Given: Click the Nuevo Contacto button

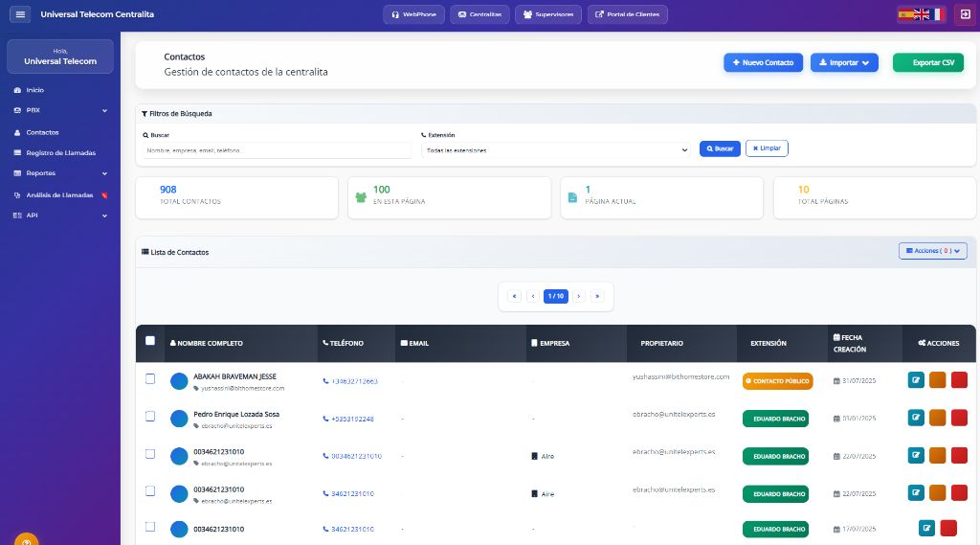Looking at the screenshot, I should (763, 63).
